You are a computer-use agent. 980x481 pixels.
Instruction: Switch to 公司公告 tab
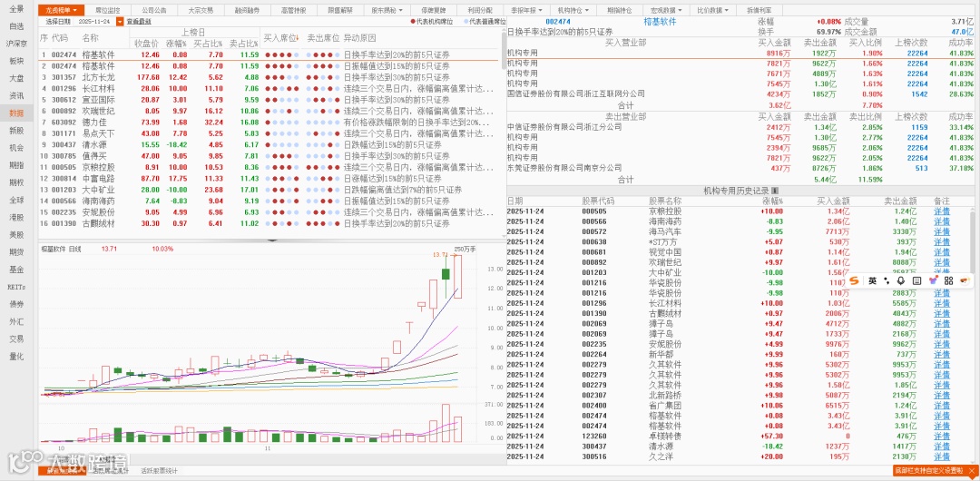point(153,11)
